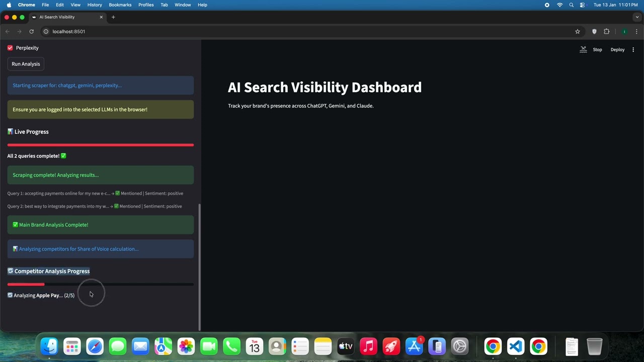Open Mail from the dock
The image size is (644, 362).
click(140, 346)
